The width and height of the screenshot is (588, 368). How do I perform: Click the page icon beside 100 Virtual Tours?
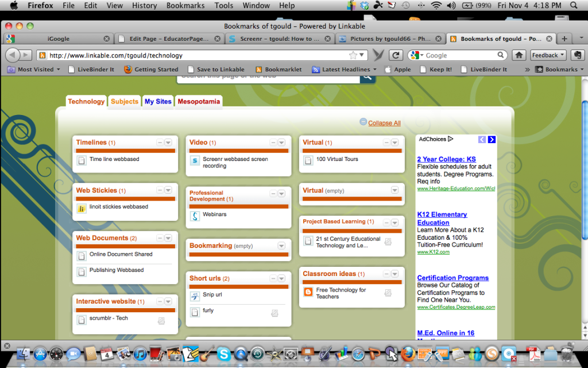(308, 161)
